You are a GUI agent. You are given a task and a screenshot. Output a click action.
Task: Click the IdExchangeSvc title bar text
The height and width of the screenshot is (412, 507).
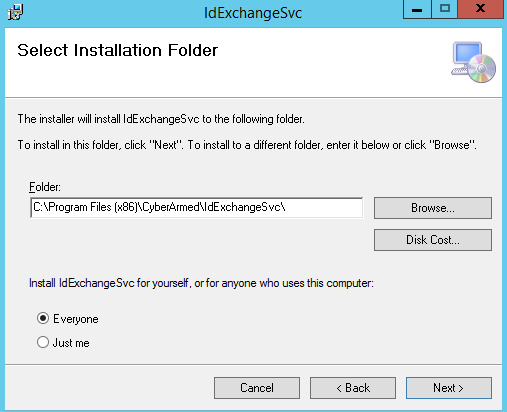[253, 13]
